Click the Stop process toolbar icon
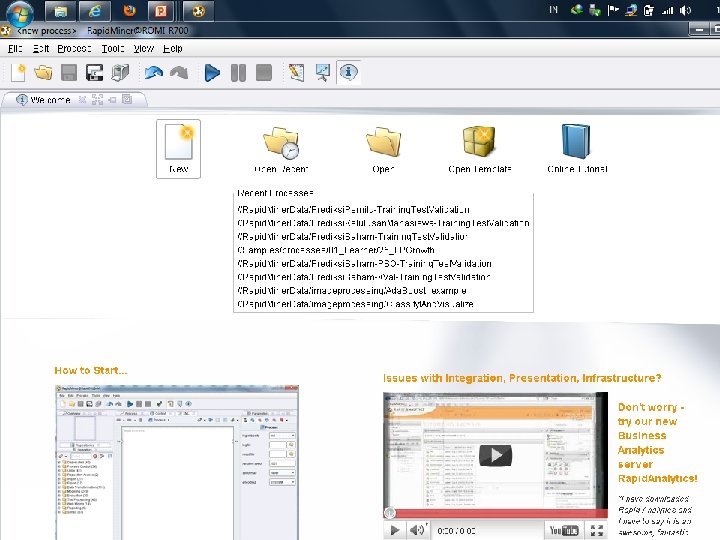The image size is (720, 540). pyautogui.click(x=264, y=73)
